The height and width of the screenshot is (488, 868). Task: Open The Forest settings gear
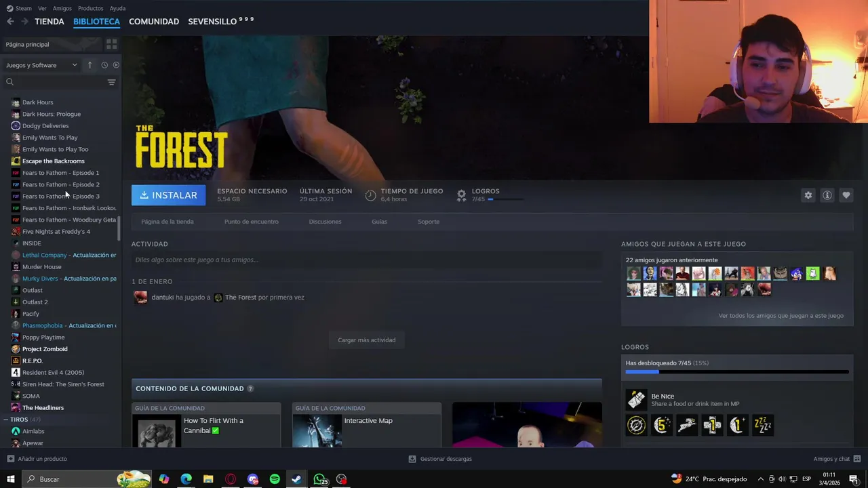[808, 195]
